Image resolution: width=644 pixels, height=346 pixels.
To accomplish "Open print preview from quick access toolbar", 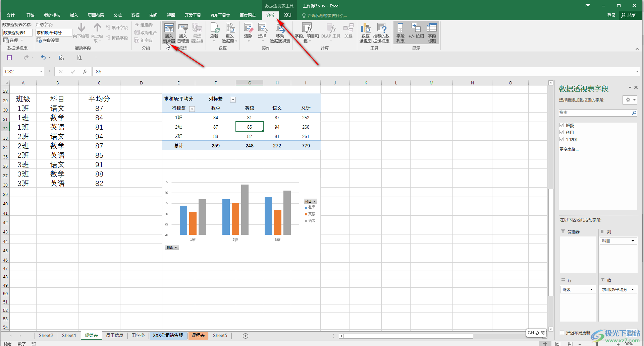I will coord(79,58).
